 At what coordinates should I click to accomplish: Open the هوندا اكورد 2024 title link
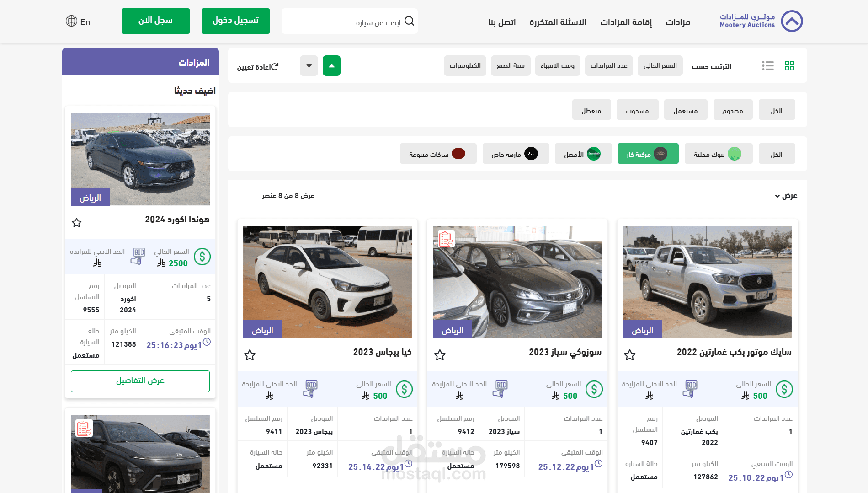[177, 220]
